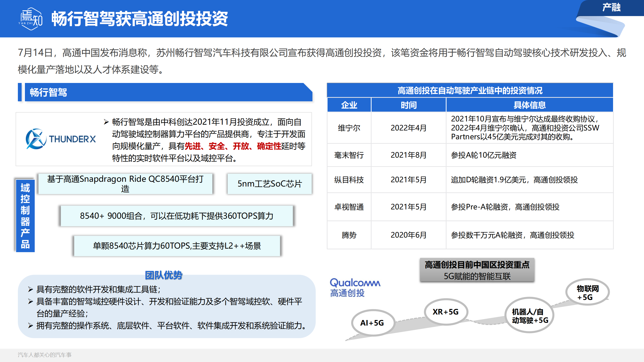Select the 产融 tab label
The width and height of the screenshot is (644, 362).
[611, 8]
